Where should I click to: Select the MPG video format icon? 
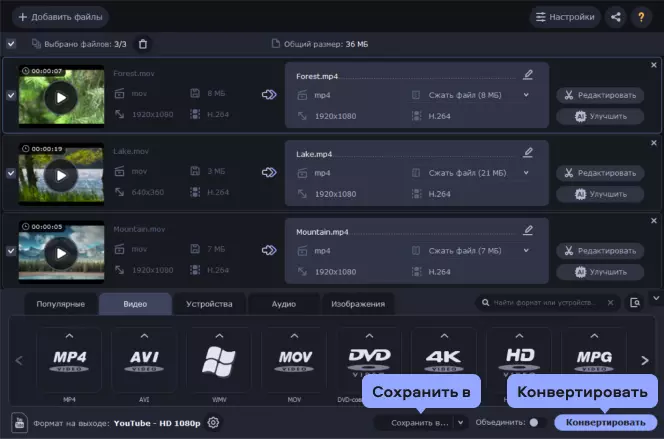pyautogui.click(x=594, y=361)
